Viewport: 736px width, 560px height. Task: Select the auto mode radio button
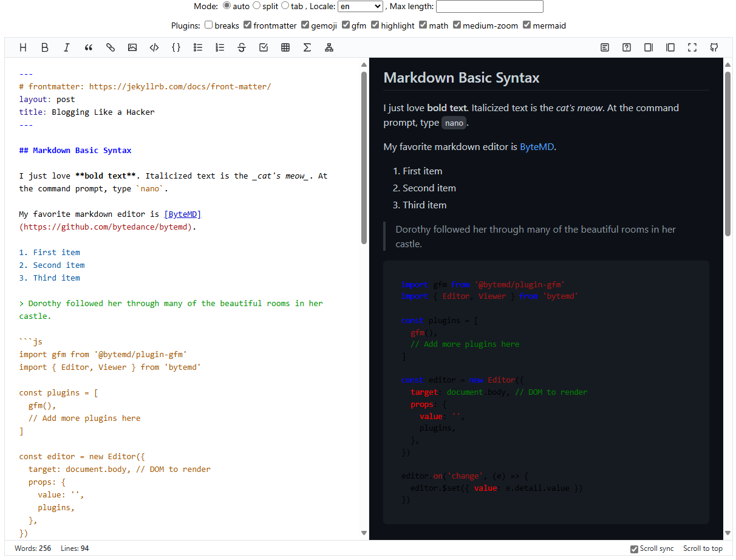227,5
